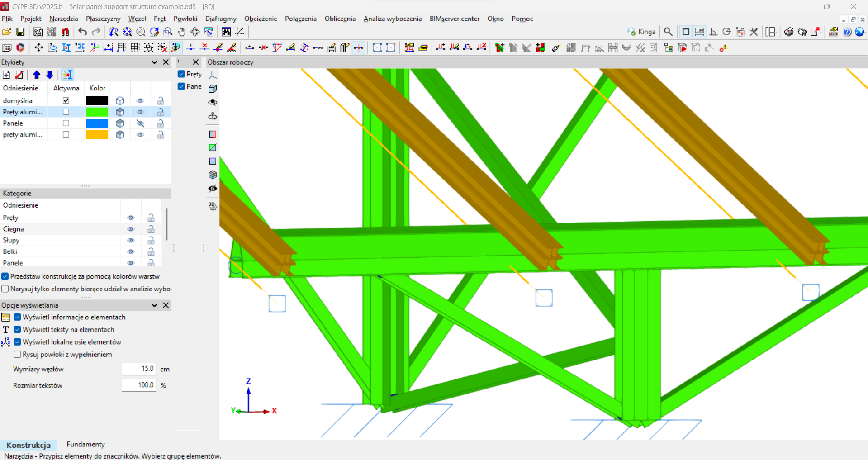
Task: Select the Pan hand tool icon
Action: click(181, 32)
